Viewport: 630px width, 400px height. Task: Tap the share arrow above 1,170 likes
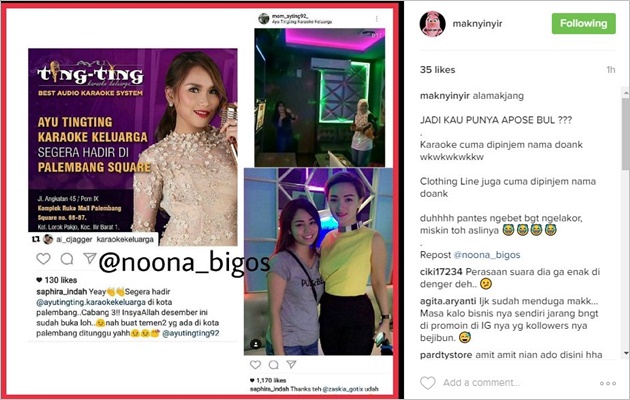291,364
